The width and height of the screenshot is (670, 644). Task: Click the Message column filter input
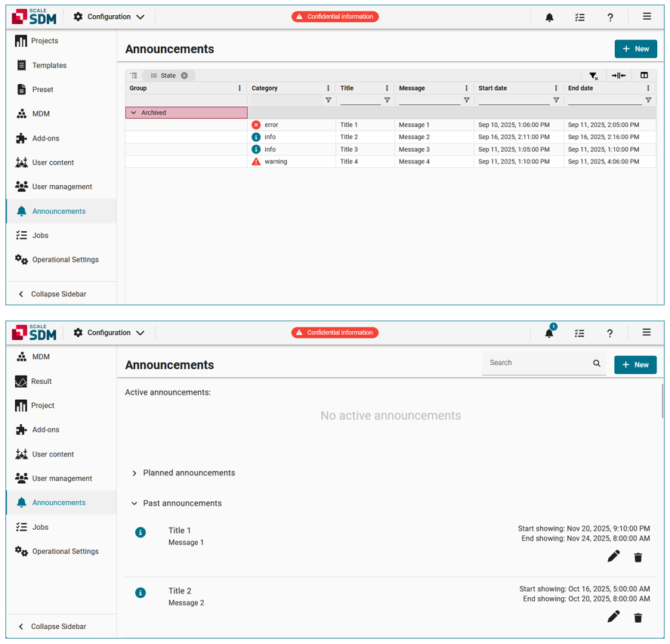[x=428, y=101]
